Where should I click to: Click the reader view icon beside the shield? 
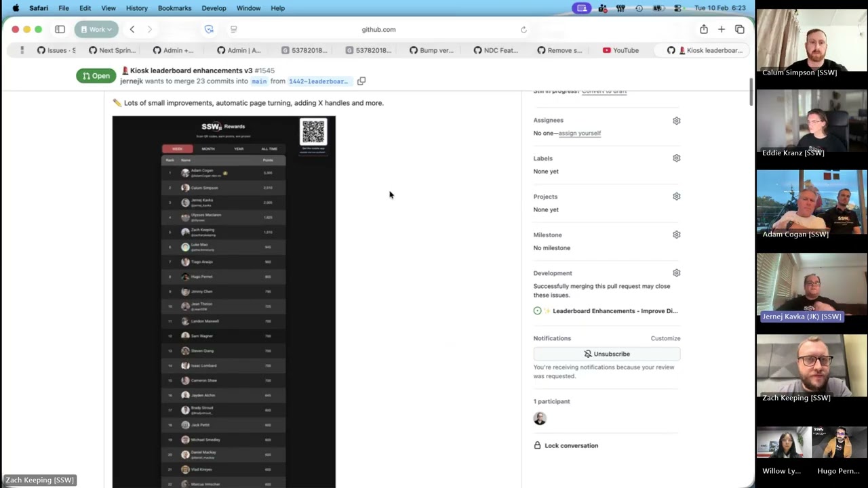[233, 29]
